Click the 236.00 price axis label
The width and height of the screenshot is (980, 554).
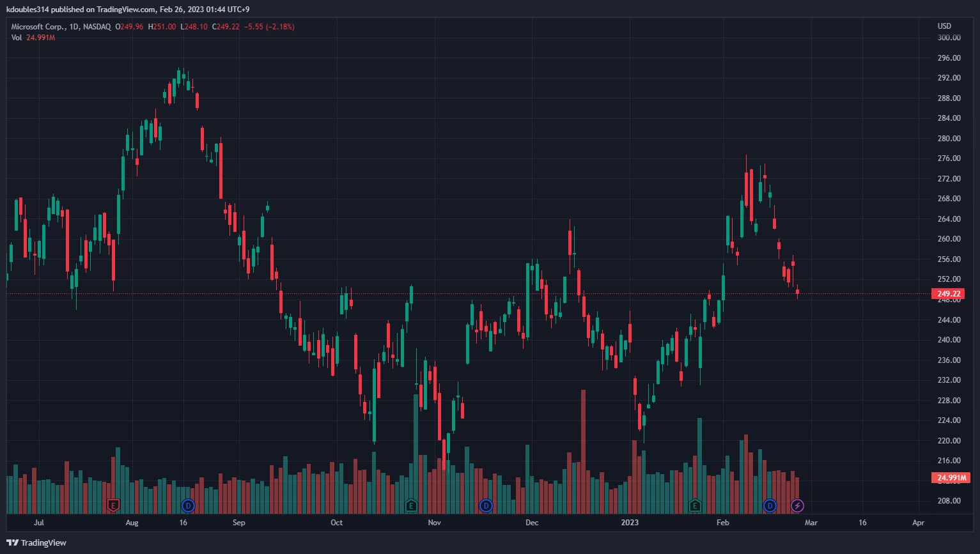coord(949,360)
